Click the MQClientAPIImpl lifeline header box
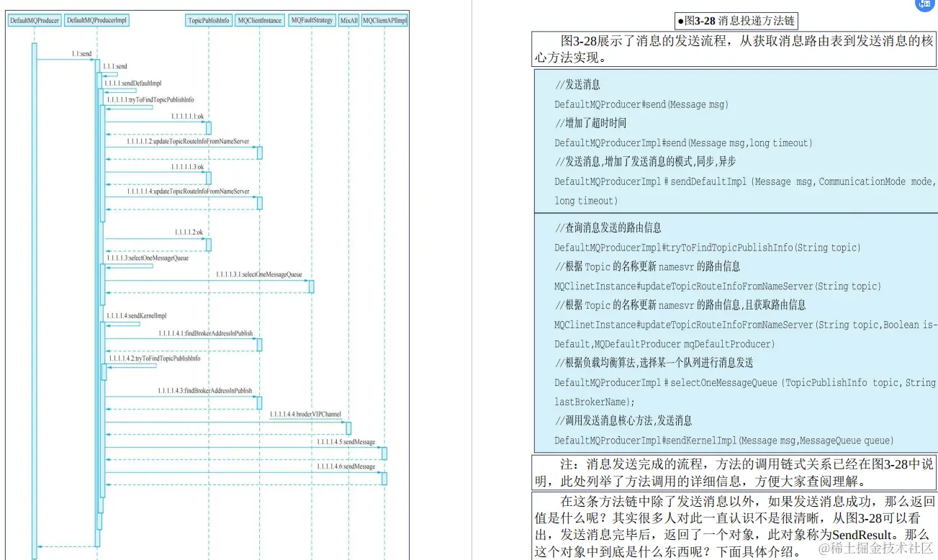Viewport: 938px width, 560px height. click(384, 21)
